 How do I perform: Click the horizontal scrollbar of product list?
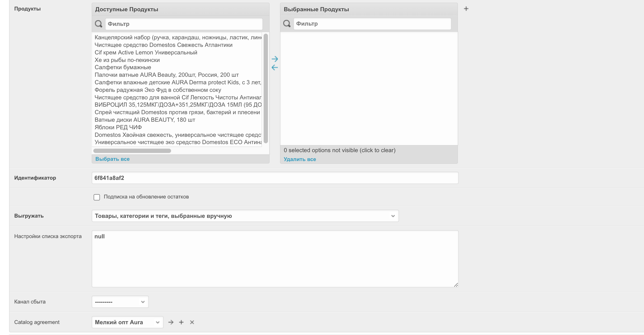click(x=132, y=151)
